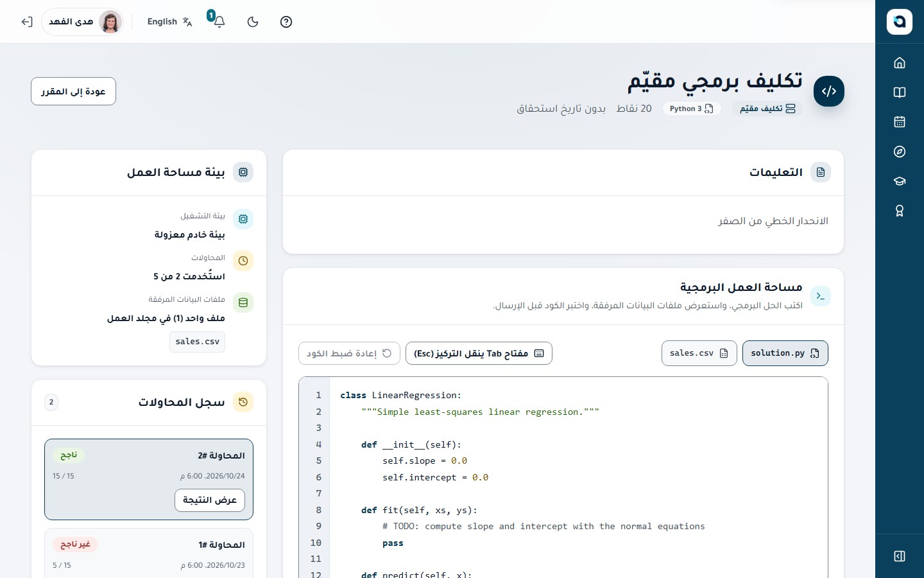Viewport: 924px width, 578px height.
Task: Switch language to English
Action: click(169, 22)
